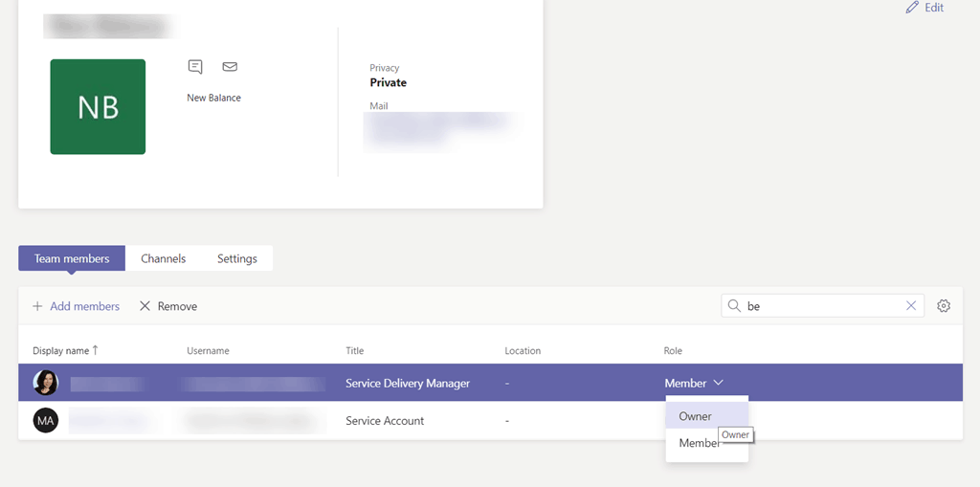The image size is (980, 487).
Task: Click the MA avatar of the Service Account
Action: [x=46, y=421]
